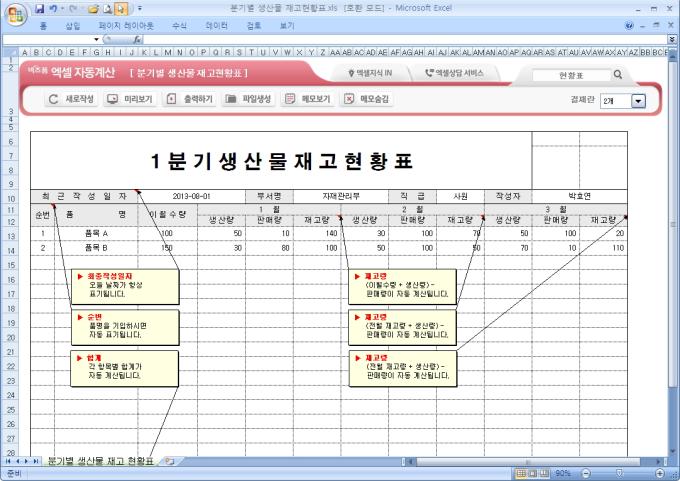Image resolution: width=680 pixels, height=481 pixels.
Task: Open print preview from quick access toolbar
Action: pos(107,8)
